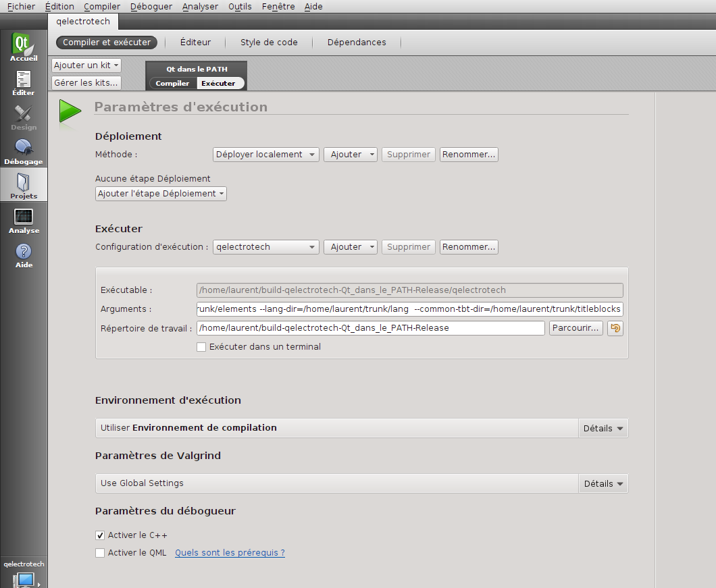716x588 pixels.
Task: Click Renommer... for deployment method
Action: coord(469,155)
